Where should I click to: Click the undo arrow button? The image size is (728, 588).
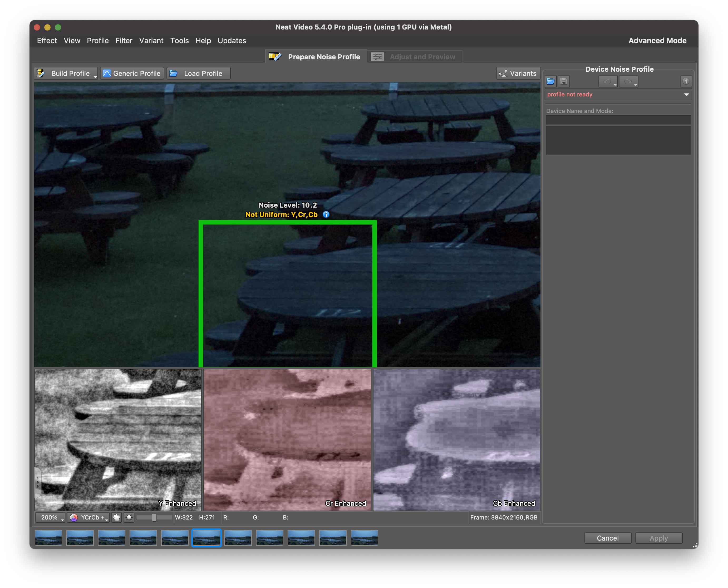(607, 81)
